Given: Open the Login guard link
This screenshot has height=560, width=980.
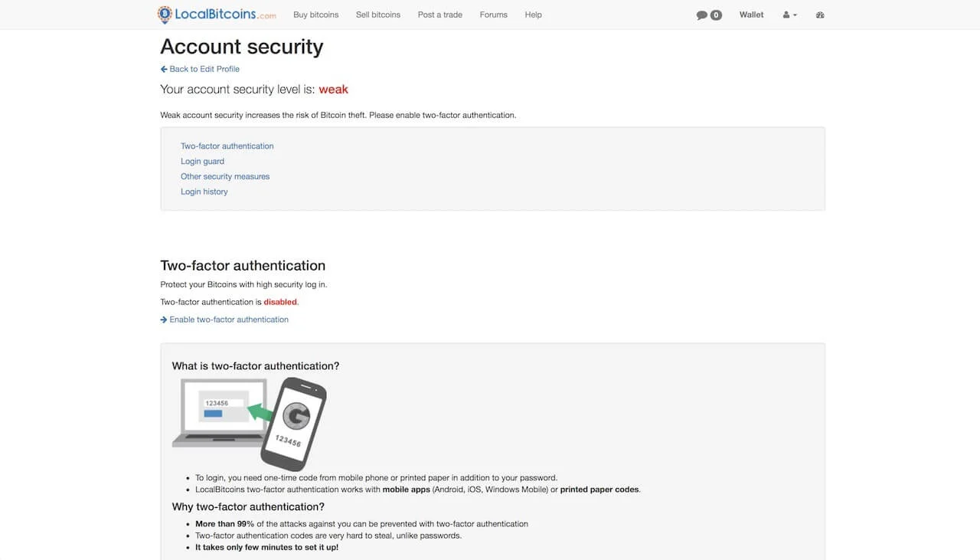Looking at the screenshot, I should [x=202, y=161].
